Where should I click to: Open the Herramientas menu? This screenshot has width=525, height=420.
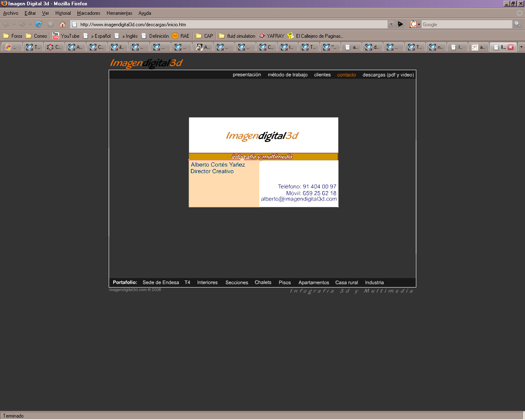[119, 13]
